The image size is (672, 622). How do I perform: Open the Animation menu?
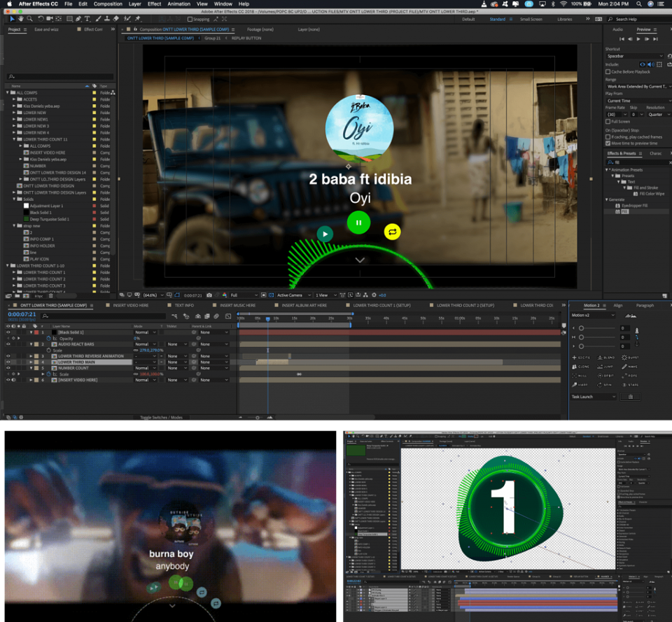coord(178,4)
